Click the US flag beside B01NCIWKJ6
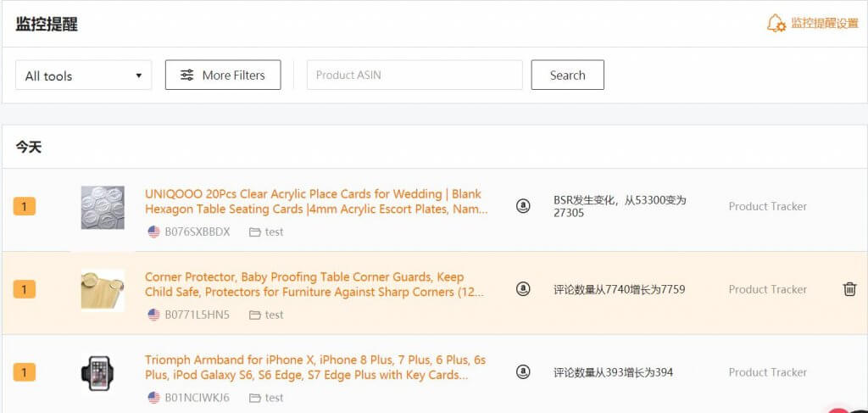The image size is (868, 413). (154, 398)
